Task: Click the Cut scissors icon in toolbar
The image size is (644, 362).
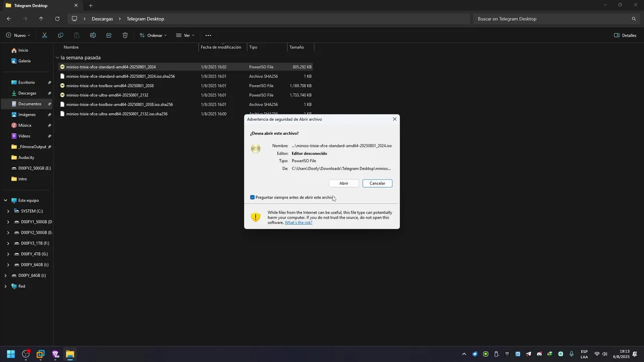Action: (x=44, y=35)
